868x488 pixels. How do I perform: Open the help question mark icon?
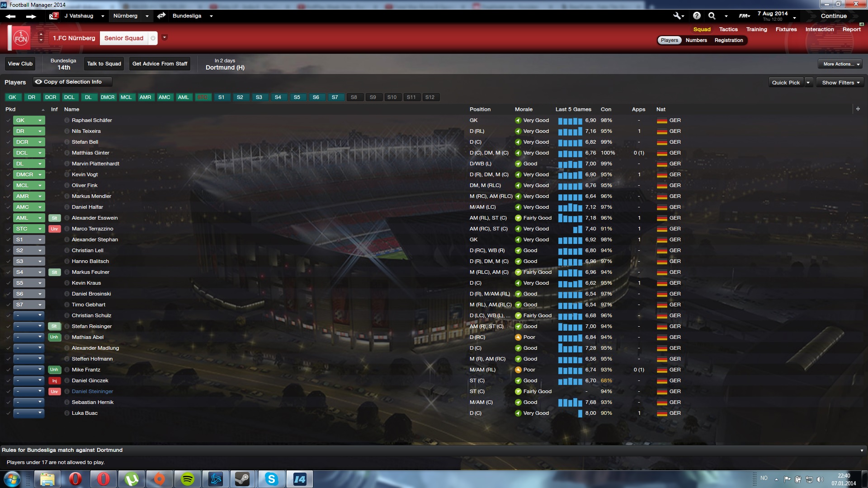point(697,16)
